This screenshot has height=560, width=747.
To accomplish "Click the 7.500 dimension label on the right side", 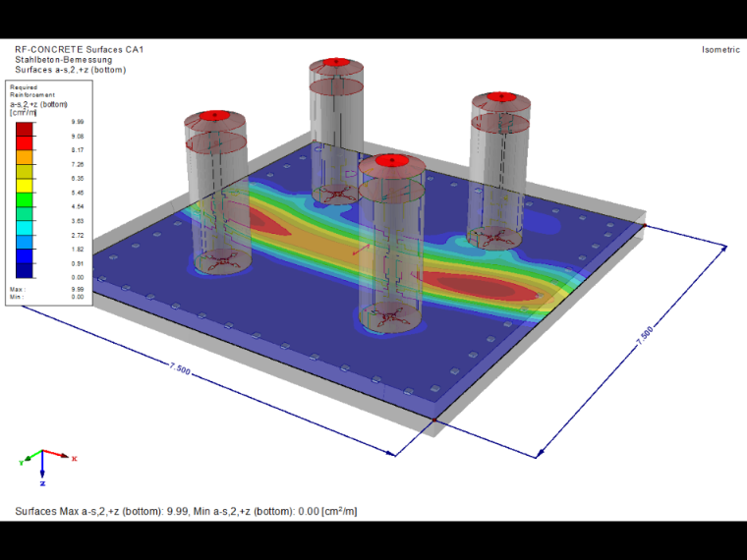I will (x=644, y=336).
